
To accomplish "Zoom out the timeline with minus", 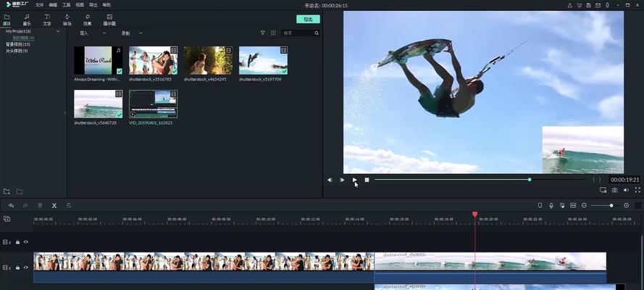I will point(584,205).
